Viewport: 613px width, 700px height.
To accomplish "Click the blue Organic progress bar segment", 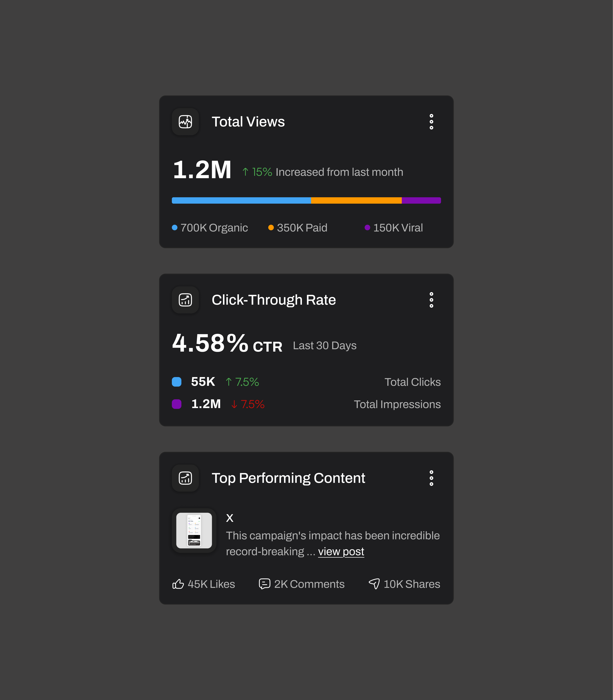I will (x=241, y=200).
